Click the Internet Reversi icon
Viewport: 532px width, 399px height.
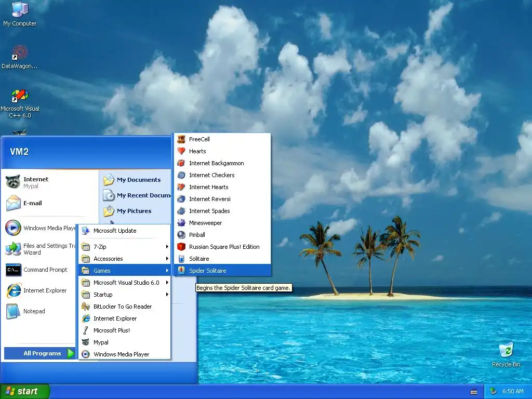[x=181, y=199]
